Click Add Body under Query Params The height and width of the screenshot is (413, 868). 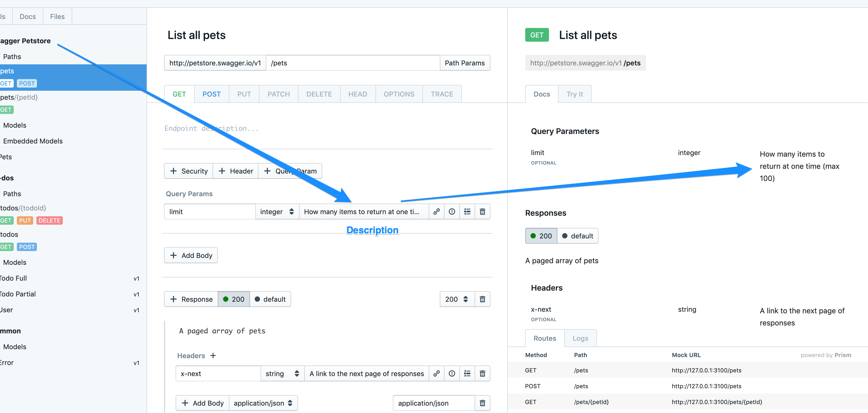190,255
